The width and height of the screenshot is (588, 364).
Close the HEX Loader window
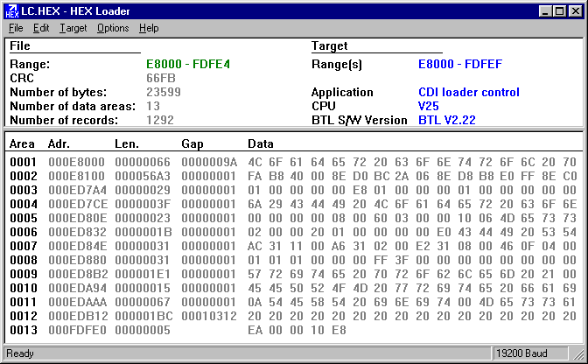576,11
